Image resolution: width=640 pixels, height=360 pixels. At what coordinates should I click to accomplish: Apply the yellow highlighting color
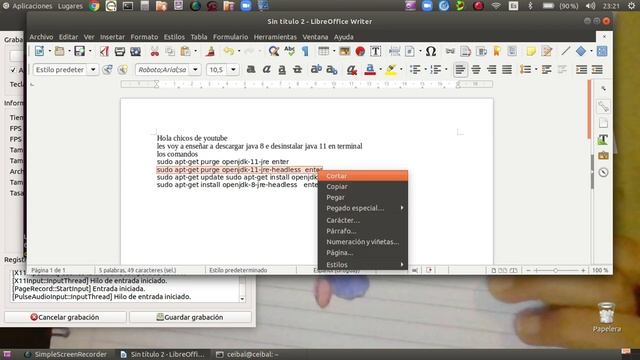click(391, 70)
